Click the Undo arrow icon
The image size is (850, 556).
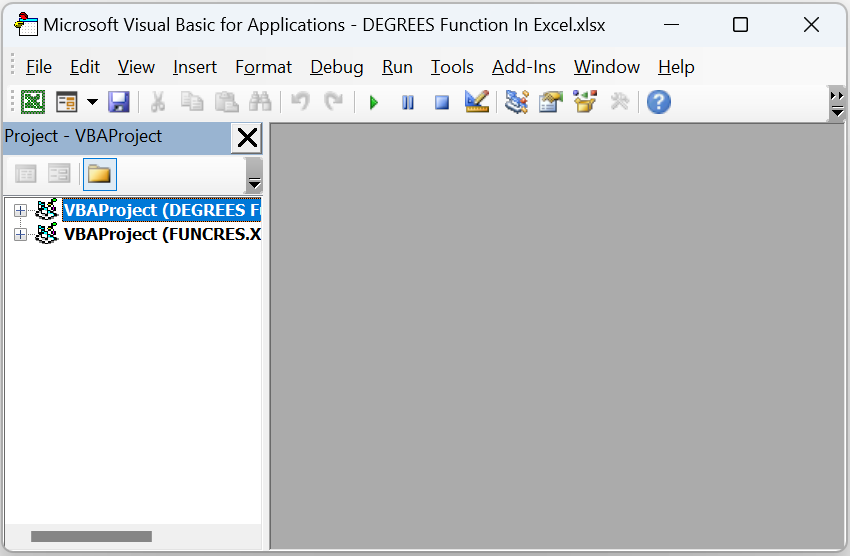point(300,102)
